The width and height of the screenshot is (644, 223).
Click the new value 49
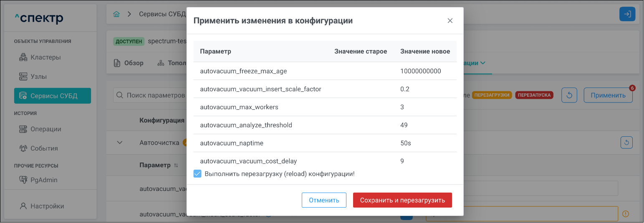click(404, 125)
